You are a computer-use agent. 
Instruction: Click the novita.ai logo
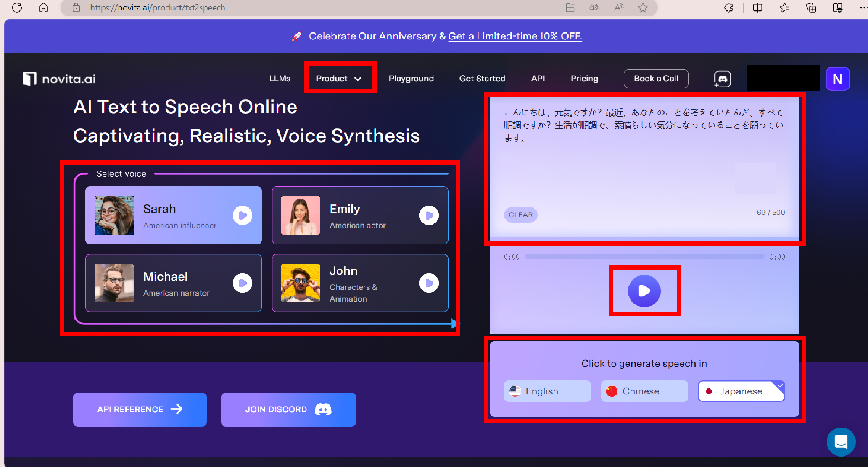pyautogui.click(x=59, y=79)
